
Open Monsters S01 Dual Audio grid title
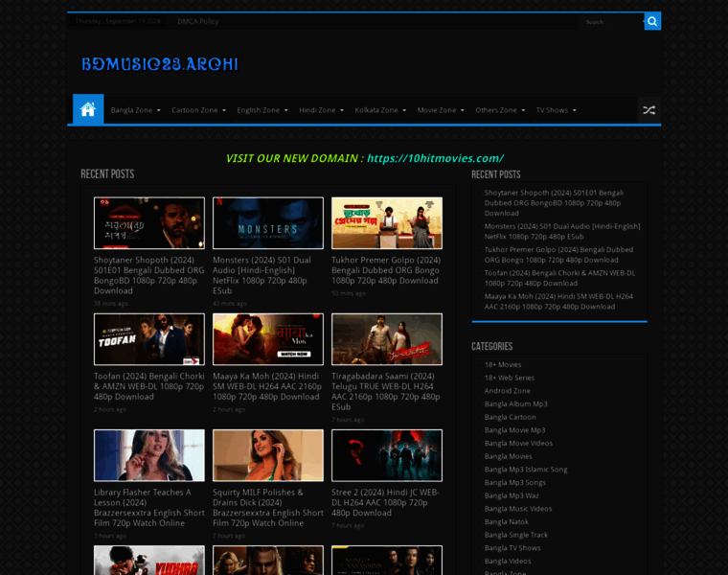click(262, 275)
